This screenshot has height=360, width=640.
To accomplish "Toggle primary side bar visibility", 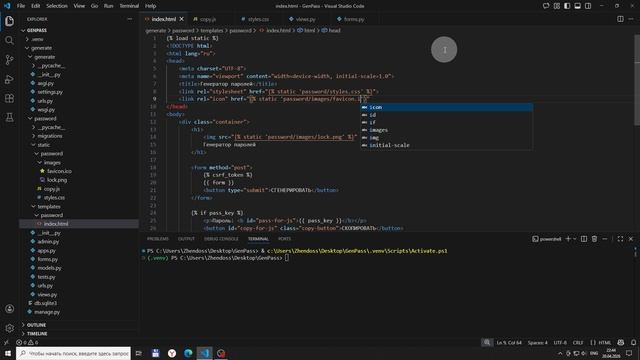I will [x=567, y=6].
